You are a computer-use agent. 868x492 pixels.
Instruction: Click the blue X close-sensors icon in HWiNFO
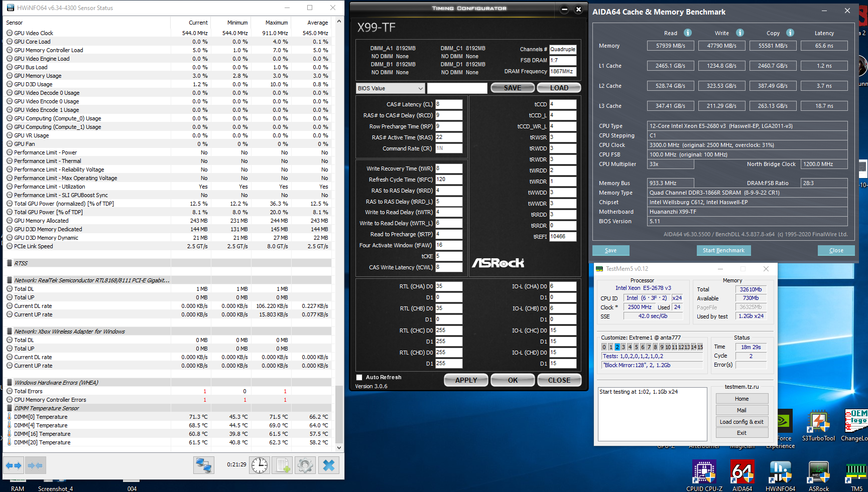coord(329,465)
